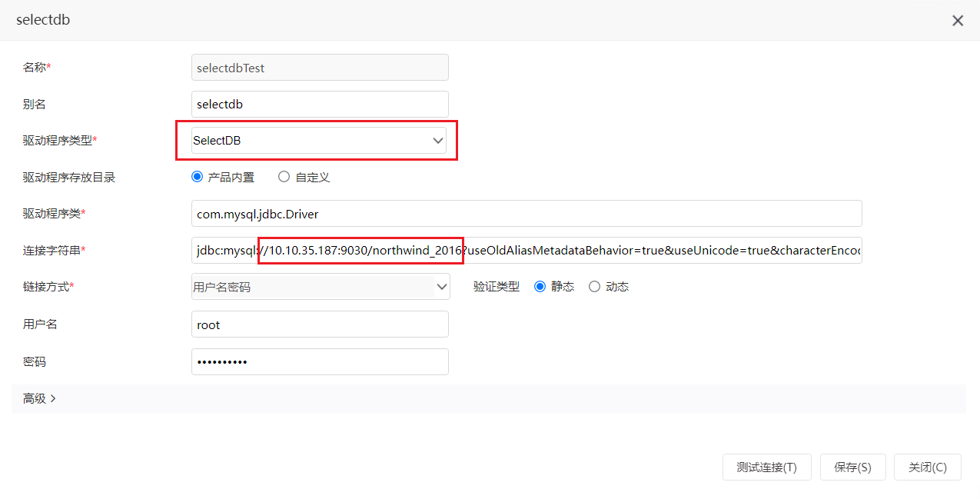Select the 产品内置 radio option

[197, 177]
